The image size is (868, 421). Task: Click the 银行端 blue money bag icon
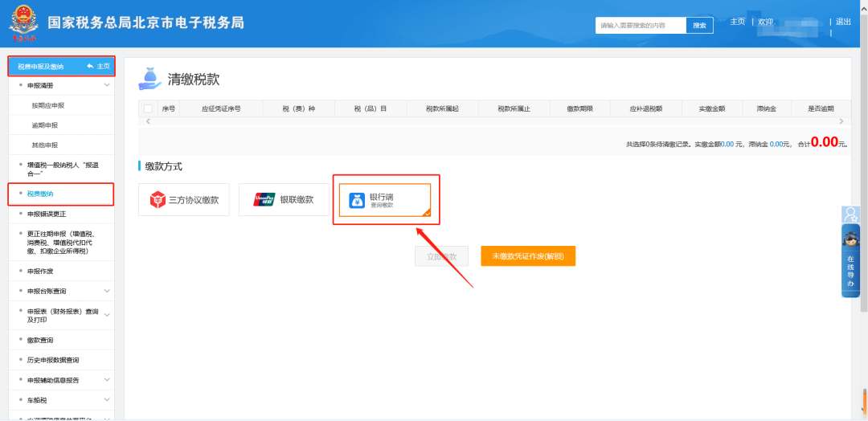pos(357,200)
